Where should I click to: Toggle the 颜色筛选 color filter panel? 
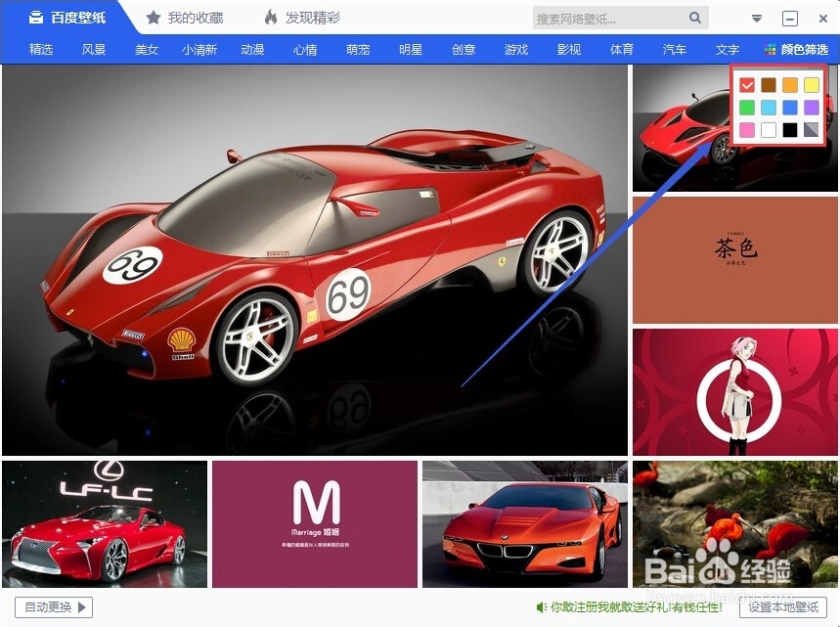point(796,50)
